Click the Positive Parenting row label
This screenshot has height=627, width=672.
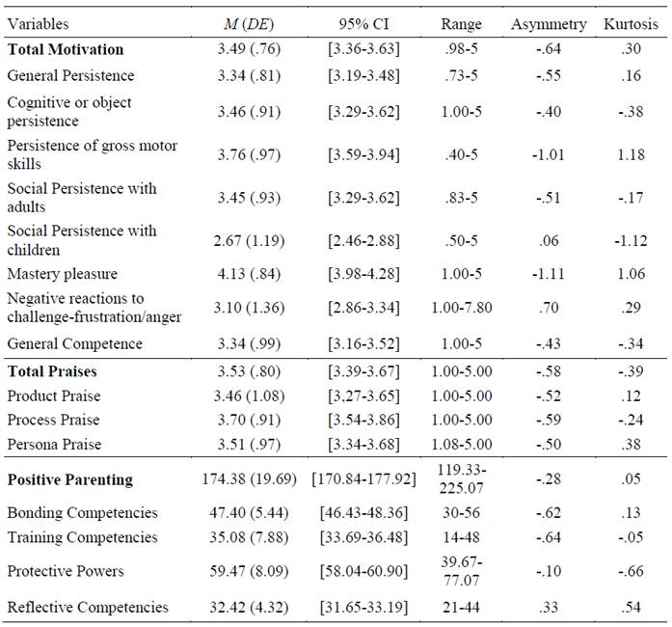coord(69,479)
